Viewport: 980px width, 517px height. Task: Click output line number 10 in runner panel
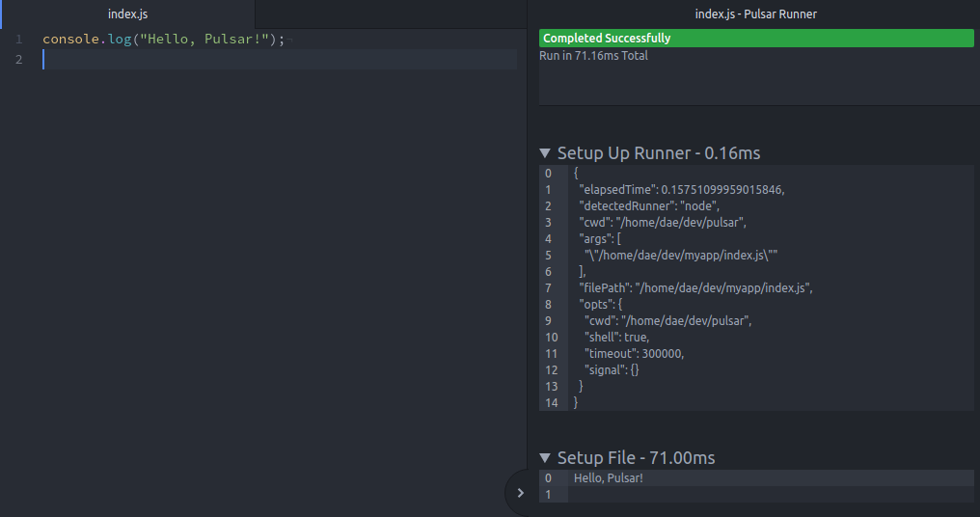(x=552, y=337)
